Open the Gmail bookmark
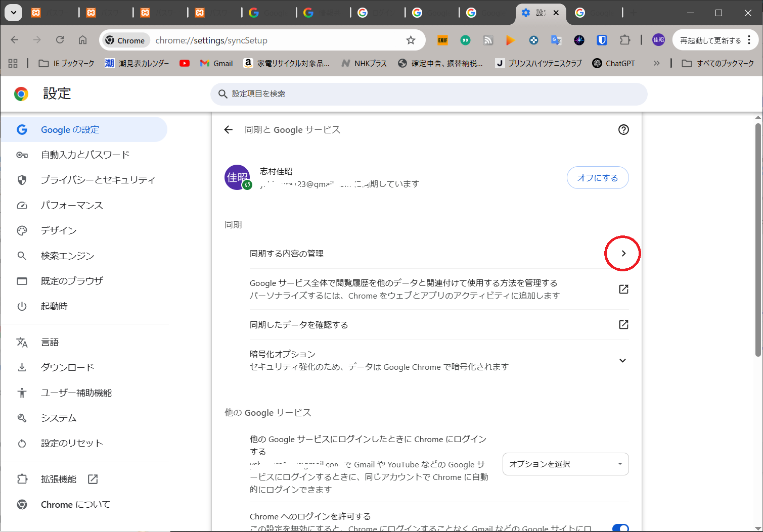 (216, 63)
